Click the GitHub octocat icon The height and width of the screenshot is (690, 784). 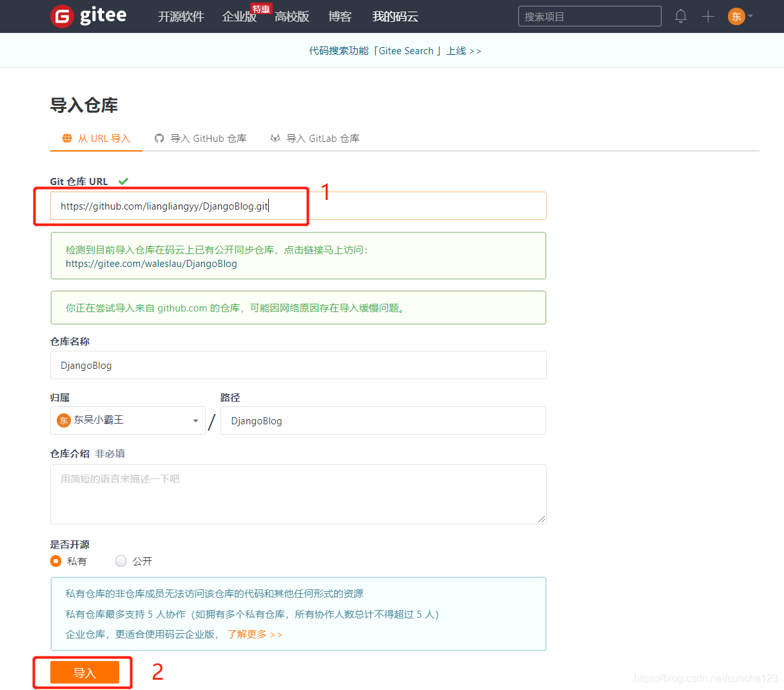pos(159,139)
